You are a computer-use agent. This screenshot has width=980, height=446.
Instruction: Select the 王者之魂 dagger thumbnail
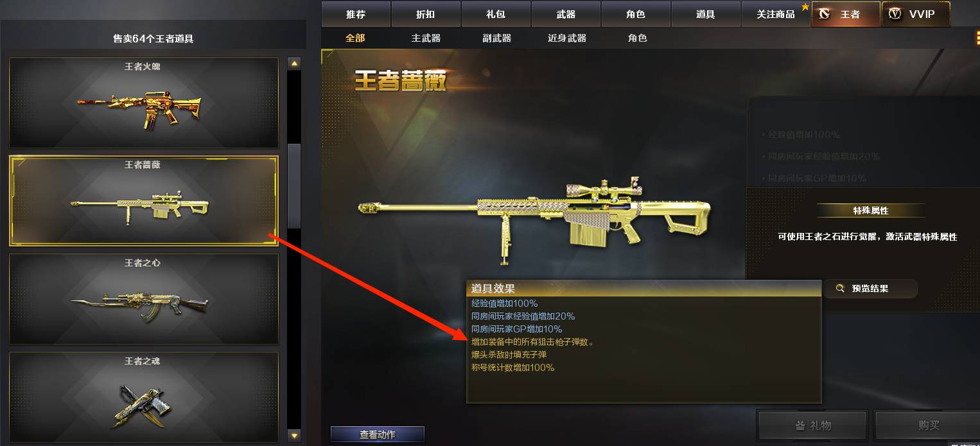point(144,397)
